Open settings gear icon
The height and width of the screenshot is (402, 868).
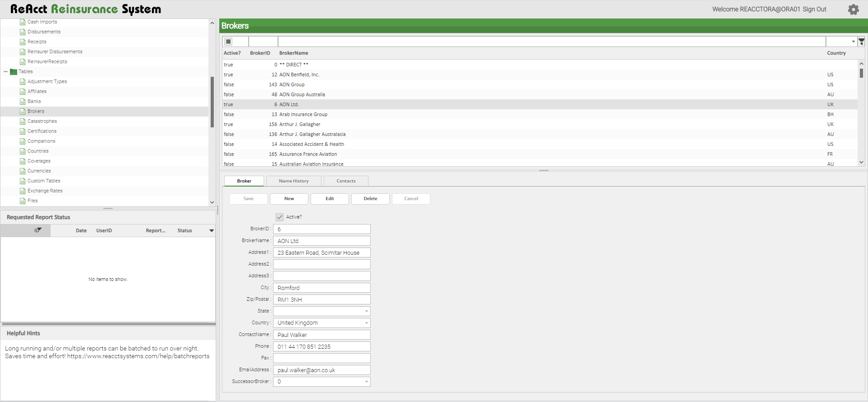coord(853,9)
